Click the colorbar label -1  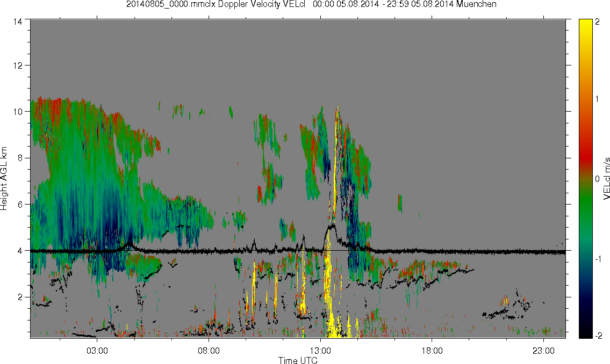(598, 259)
